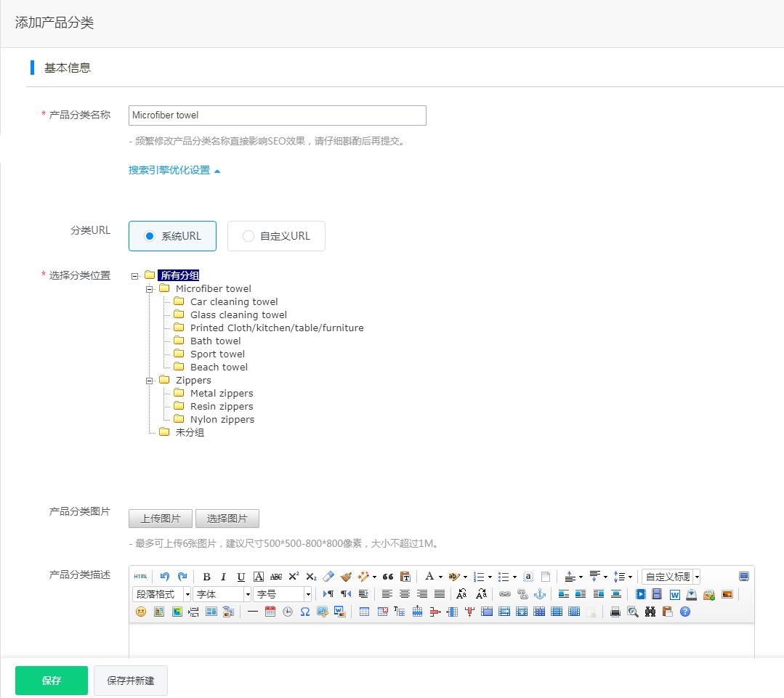Open the 段落格式 paragraph format dropdown
The width and height of the screenshot is (784, 698).
click(161, 594)
